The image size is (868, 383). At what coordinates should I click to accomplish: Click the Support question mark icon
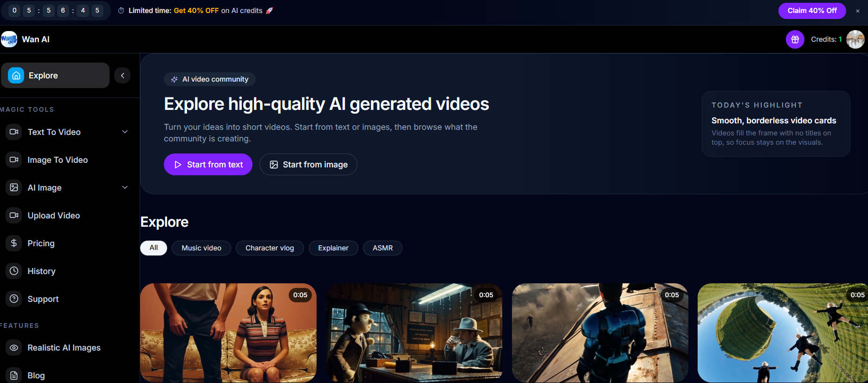pos(14,299)
